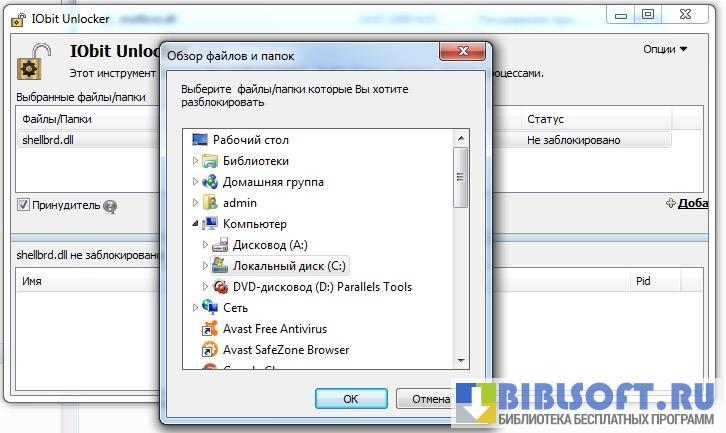Confirm selection with the OK button

pos(351,399)
